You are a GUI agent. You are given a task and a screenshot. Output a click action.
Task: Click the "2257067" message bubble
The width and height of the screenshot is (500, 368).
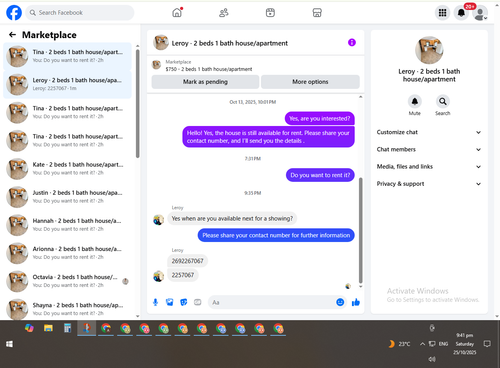point(183,275)
